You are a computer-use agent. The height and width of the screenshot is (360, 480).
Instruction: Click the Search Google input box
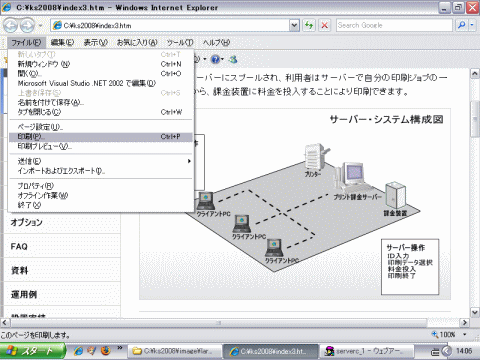394,25
